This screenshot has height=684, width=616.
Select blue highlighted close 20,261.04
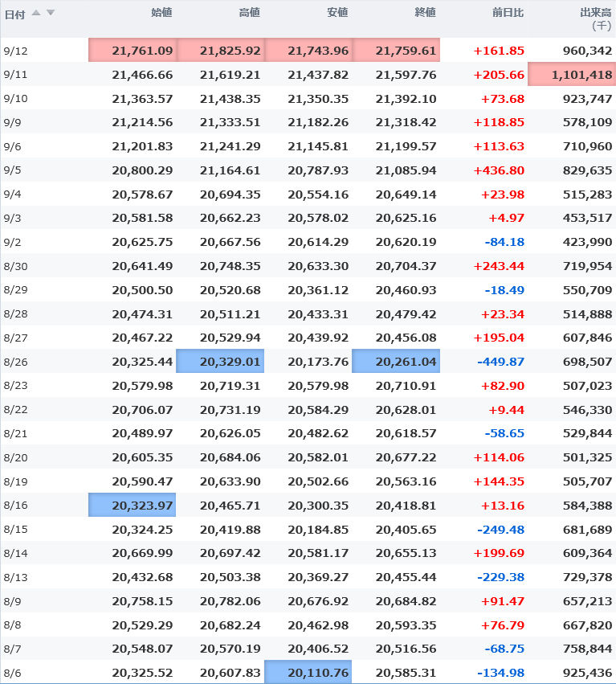[396, 361]
